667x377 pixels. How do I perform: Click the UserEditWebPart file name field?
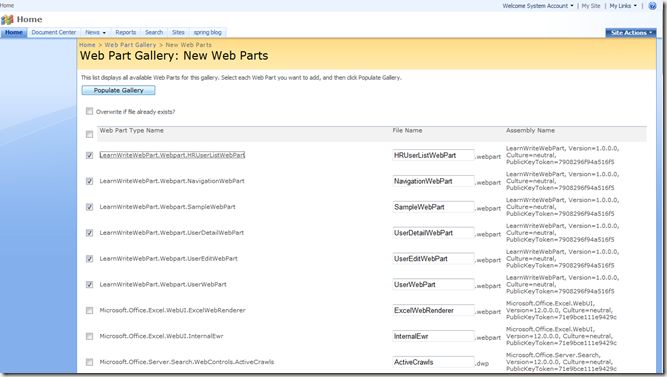pyautogui.click(x=433, y=259)
